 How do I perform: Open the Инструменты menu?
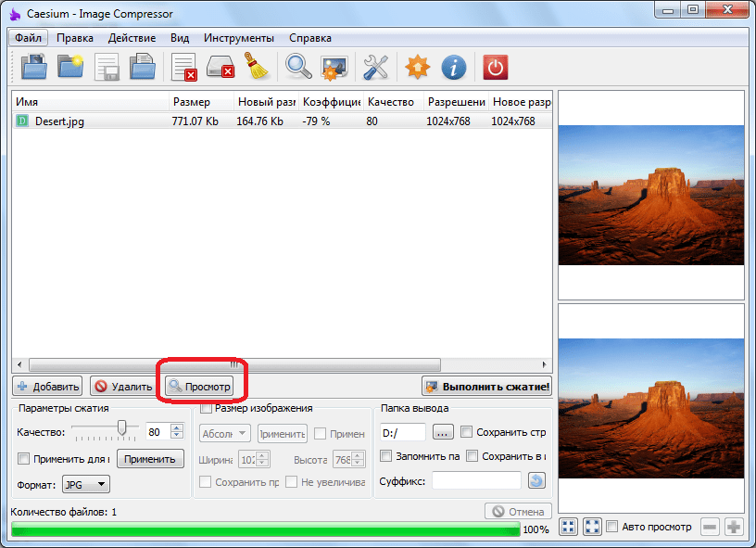pyautogui.click(x=239, y=38)
